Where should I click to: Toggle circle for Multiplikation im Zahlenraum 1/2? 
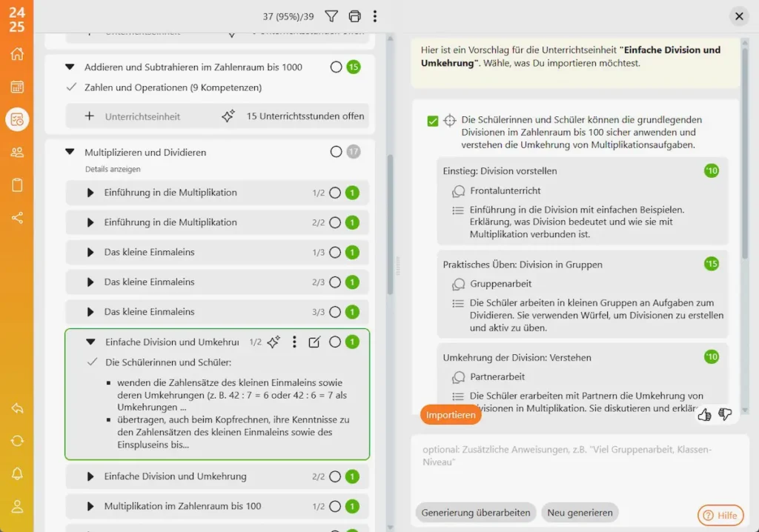(335, 506)
